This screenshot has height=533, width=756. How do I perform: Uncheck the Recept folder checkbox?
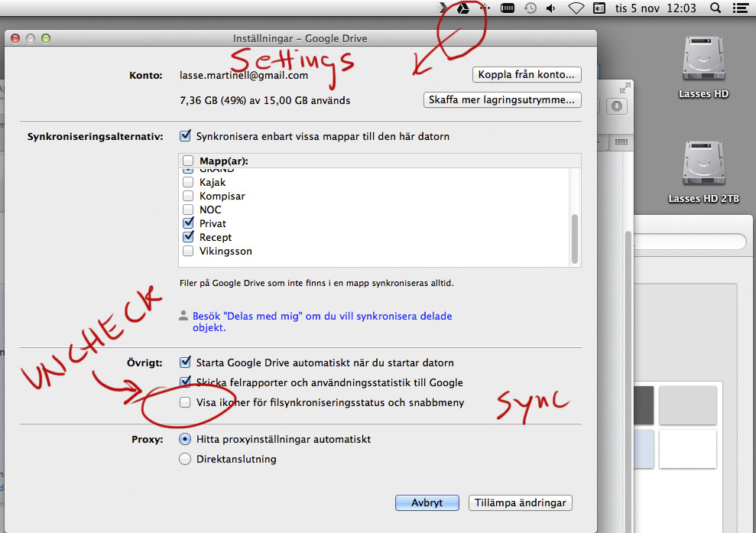(x=189, y=237)
